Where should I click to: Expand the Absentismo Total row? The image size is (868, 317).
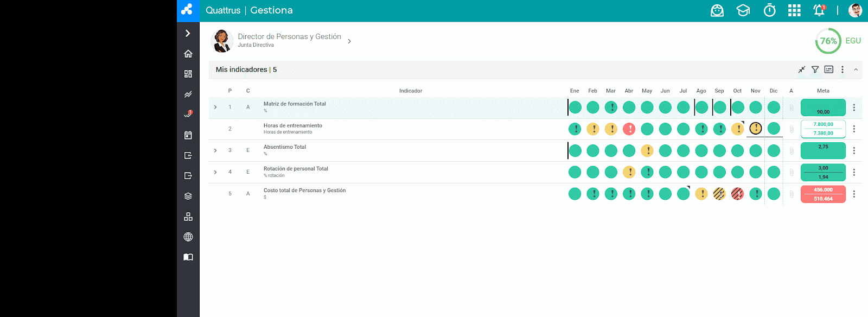(215, 151)
